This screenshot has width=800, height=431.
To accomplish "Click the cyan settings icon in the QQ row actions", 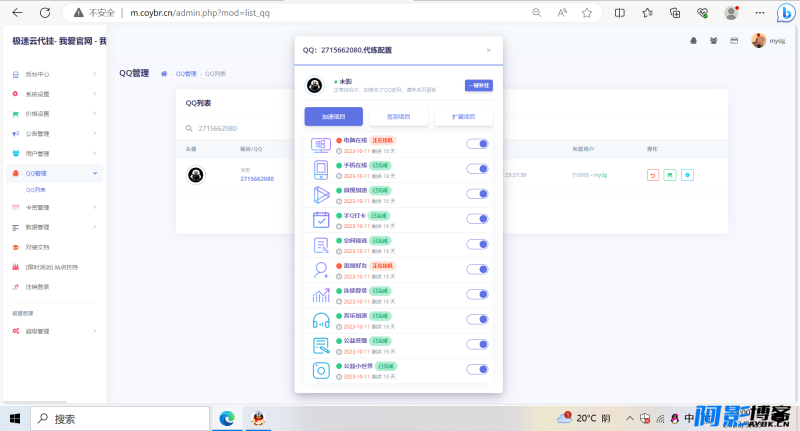I will 687,175.
